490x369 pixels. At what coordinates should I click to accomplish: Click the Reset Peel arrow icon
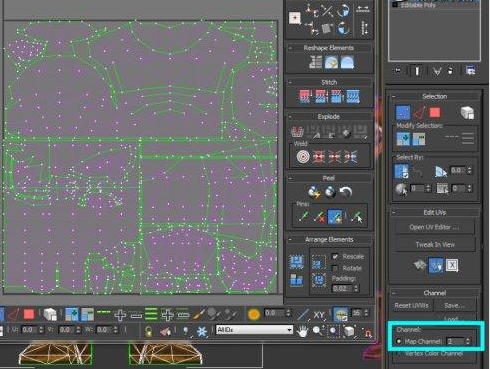coord(345,192)
